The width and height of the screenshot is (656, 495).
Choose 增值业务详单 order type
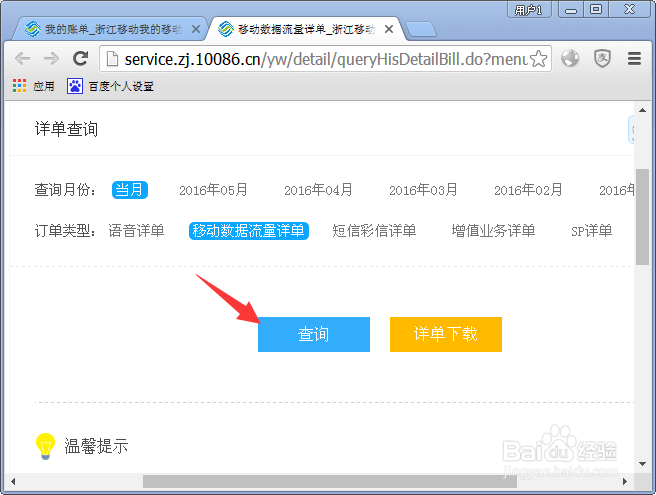point(493,231)
